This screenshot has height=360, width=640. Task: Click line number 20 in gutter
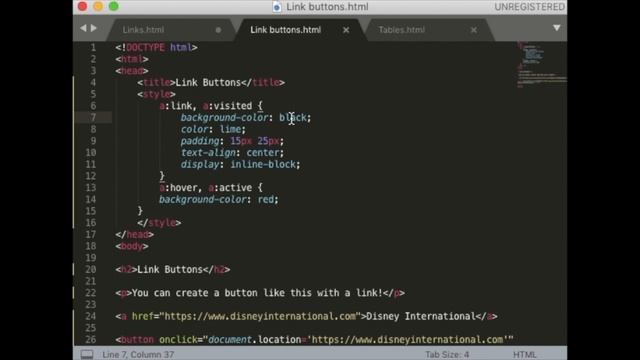click(91, 269)
